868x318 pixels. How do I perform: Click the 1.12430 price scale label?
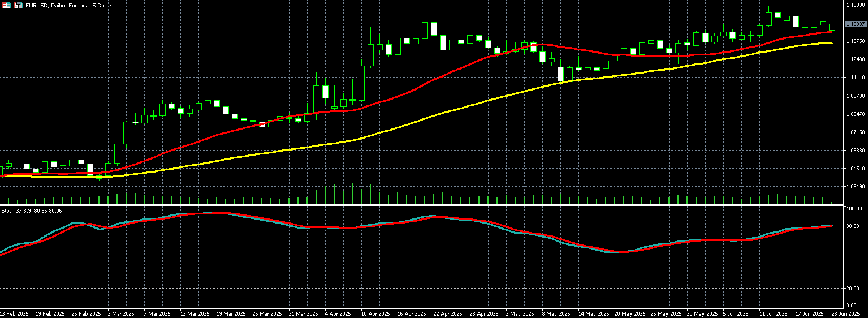[x=854, y=59]
